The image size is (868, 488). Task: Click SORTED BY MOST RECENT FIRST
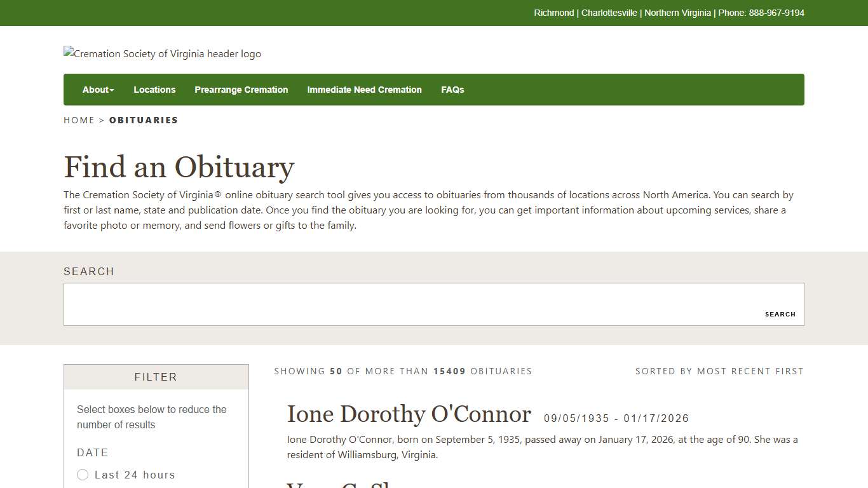[x=719, y=371]
